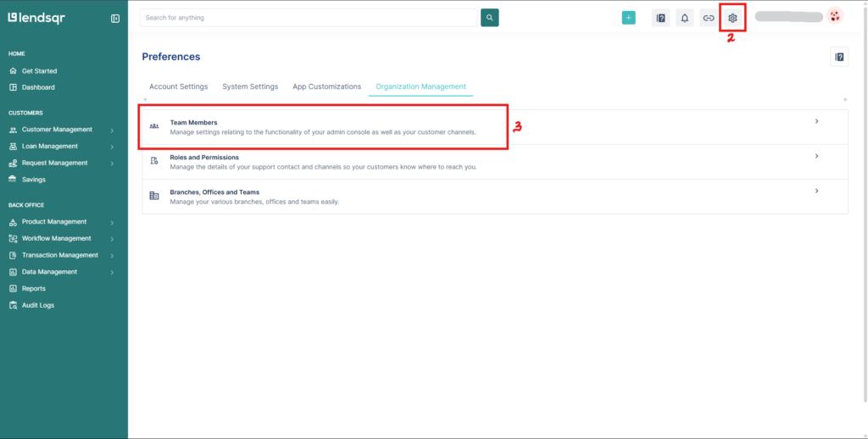Click the Workflow Management label
This screenshot has width=868, height=439.
point(57,239)
